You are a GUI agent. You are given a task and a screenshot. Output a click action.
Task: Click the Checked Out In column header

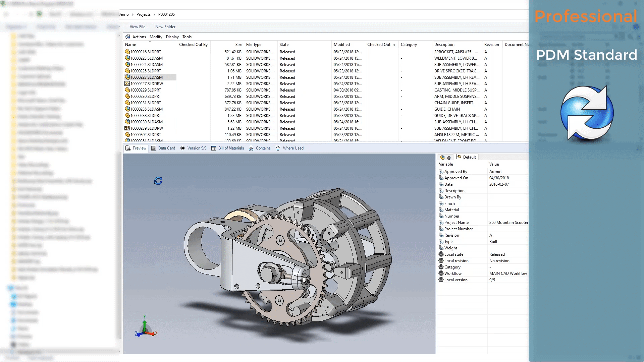tap(382, 45)
